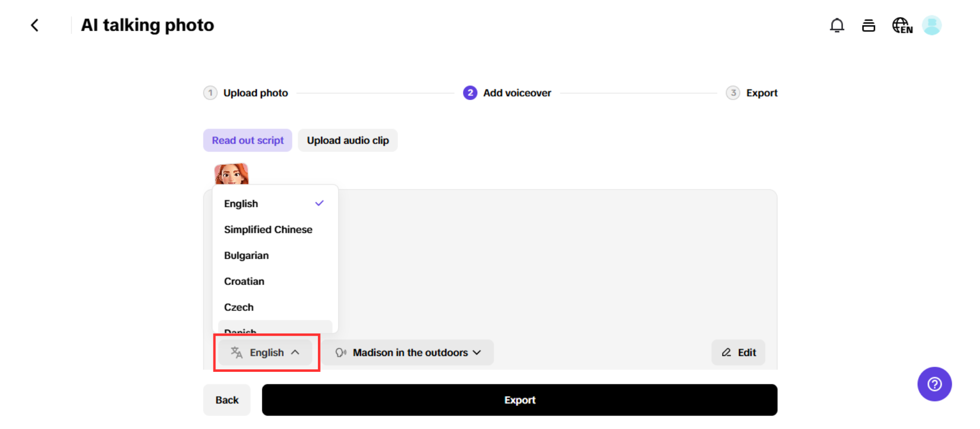This screenshot has width=980, height=429.
Task: Open the help question mark button
Action: [934, 384]
